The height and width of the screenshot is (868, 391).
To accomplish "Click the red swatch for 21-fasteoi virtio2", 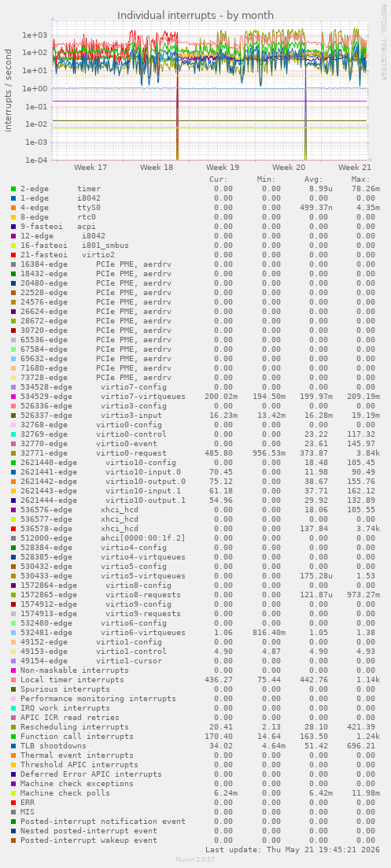I will (x=13, y=255).
